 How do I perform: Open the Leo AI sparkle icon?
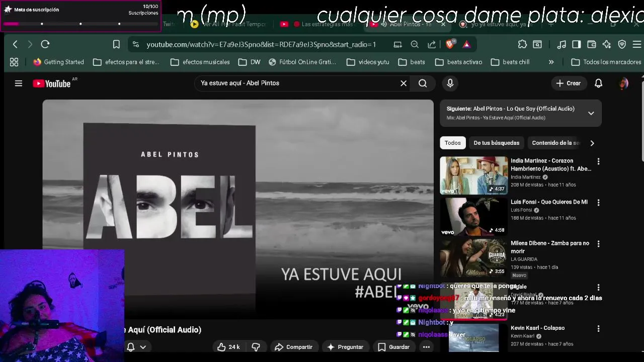pos(607,44)
